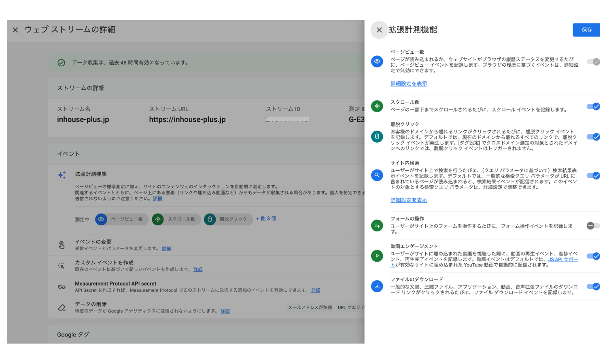Open 詳細設定を表示 under サイト内検索
This screenshot has height=364, width=607.
pyautogui.click(x=409, y=200)
